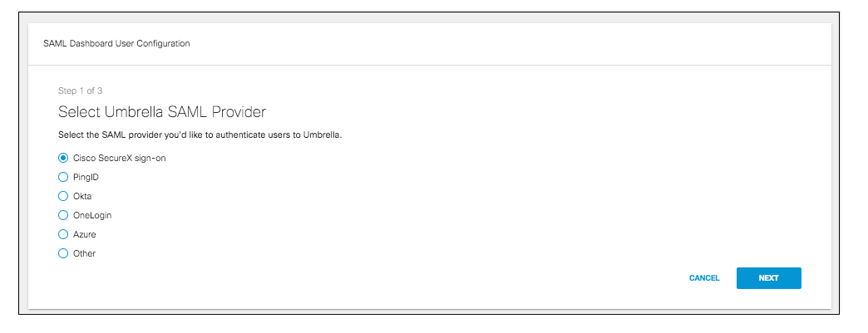
Task: Click the Select Umbrella SAML Provider heading
Action: pyautogui.click(x=162, y=112)
